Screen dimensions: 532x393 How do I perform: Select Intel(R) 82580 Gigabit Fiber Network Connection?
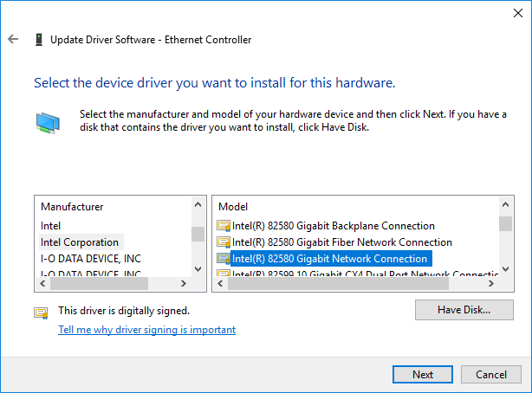(342, 242)
